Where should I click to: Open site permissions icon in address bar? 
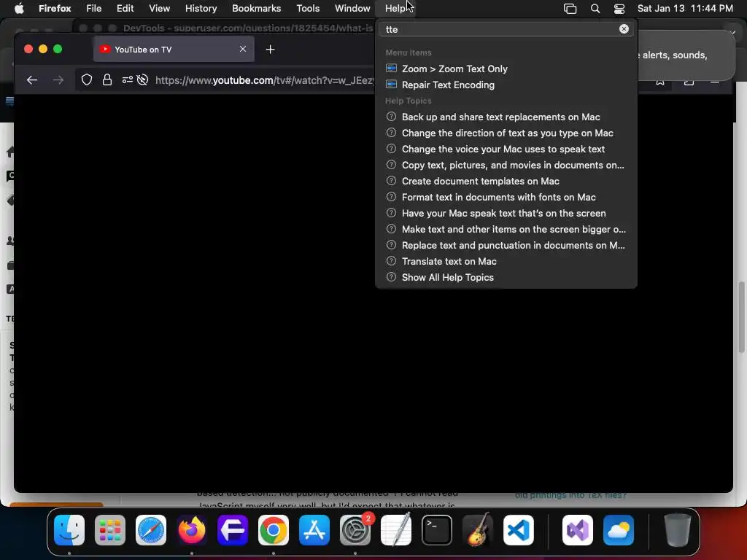point(127,80)
